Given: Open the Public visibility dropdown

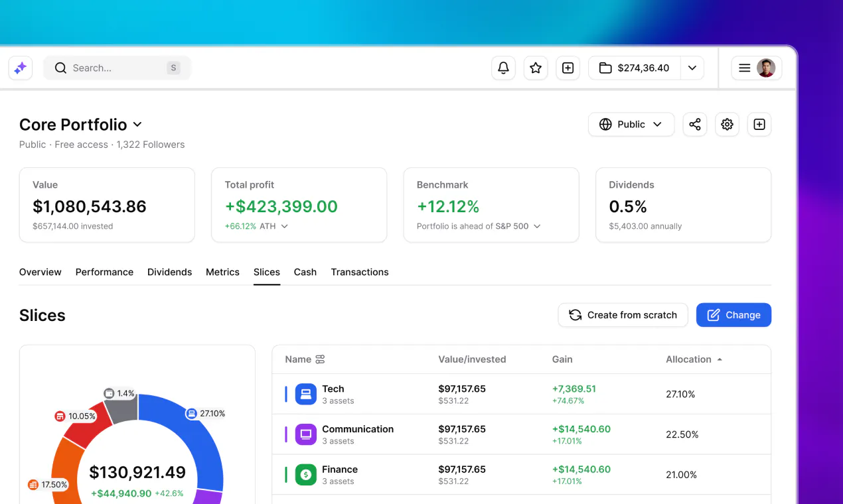Looking at the screenshot, I should [x=631, y=124].
